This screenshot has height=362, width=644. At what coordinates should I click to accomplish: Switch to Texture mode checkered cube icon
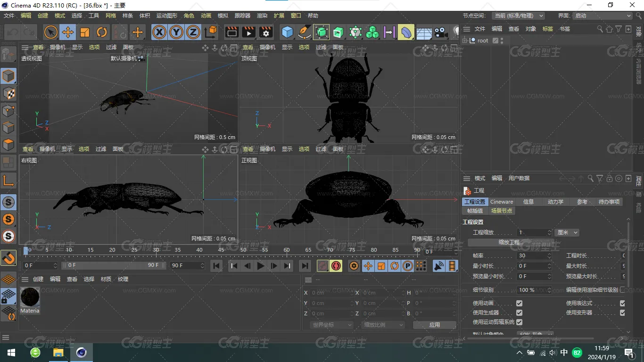[x=8, y=93]
